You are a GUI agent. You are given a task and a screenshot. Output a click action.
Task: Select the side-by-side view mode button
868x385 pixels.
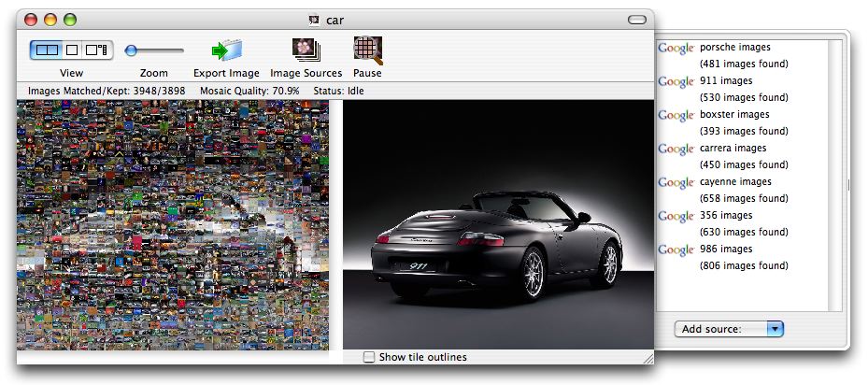point(47,50)
